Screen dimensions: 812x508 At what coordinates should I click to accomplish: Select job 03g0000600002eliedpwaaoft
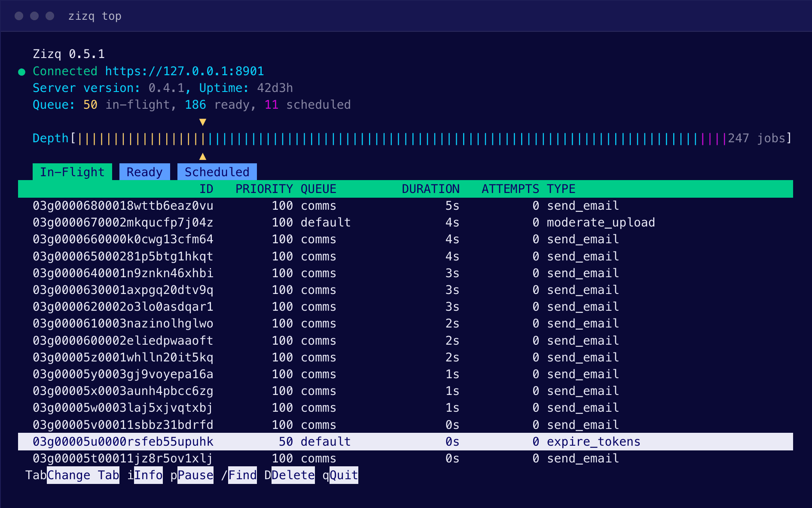[406, 341]
